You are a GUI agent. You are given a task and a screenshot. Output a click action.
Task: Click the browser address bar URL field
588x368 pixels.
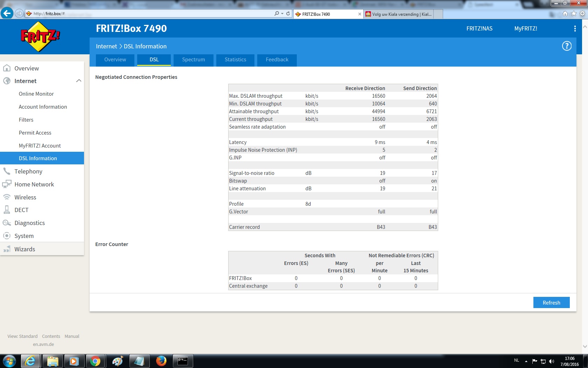(150, 14)
